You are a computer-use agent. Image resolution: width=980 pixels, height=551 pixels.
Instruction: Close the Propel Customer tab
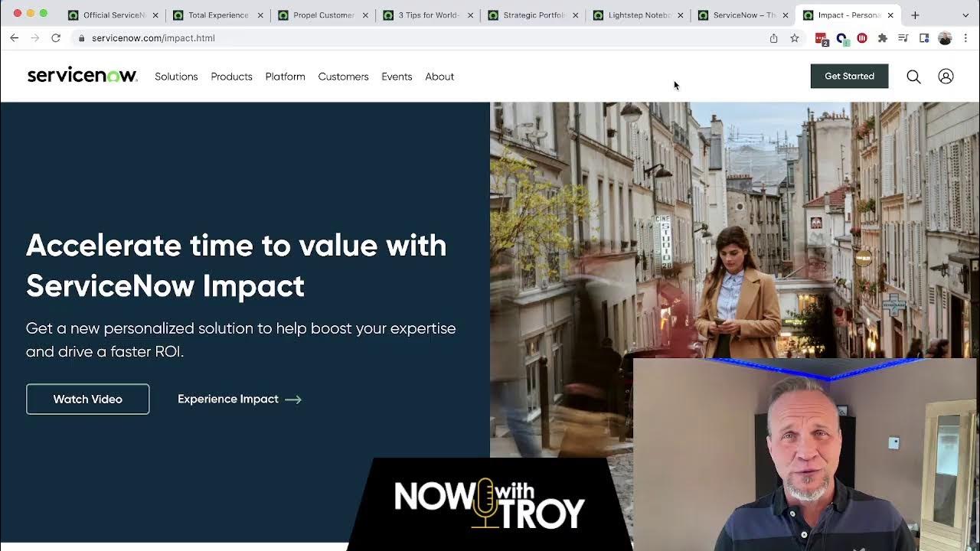point(365,15)
